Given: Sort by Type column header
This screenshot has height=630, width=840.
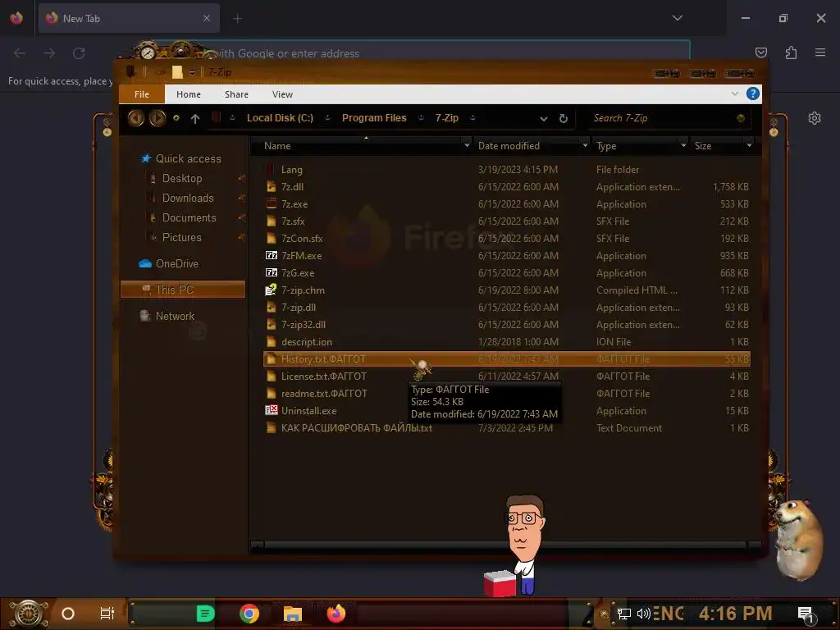Looking at the screenshot, I should click(x=606, y=146).
